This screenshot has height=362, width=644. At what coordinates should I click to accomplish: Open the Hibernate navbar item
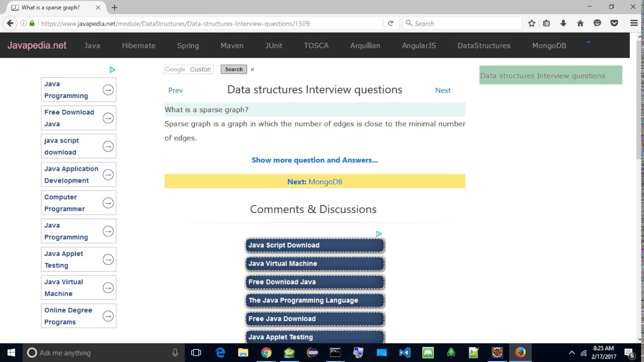(138, 45)
